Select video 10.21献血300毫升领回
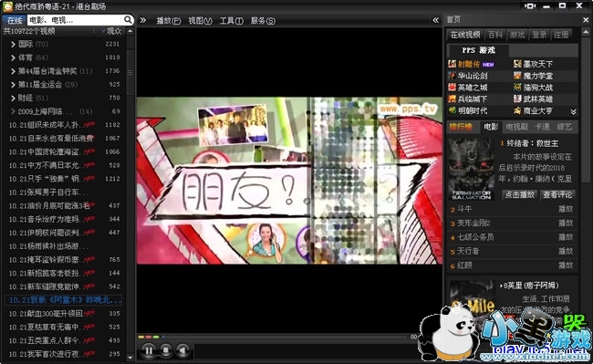The image size is (593, 364). (x=46, y=313)
